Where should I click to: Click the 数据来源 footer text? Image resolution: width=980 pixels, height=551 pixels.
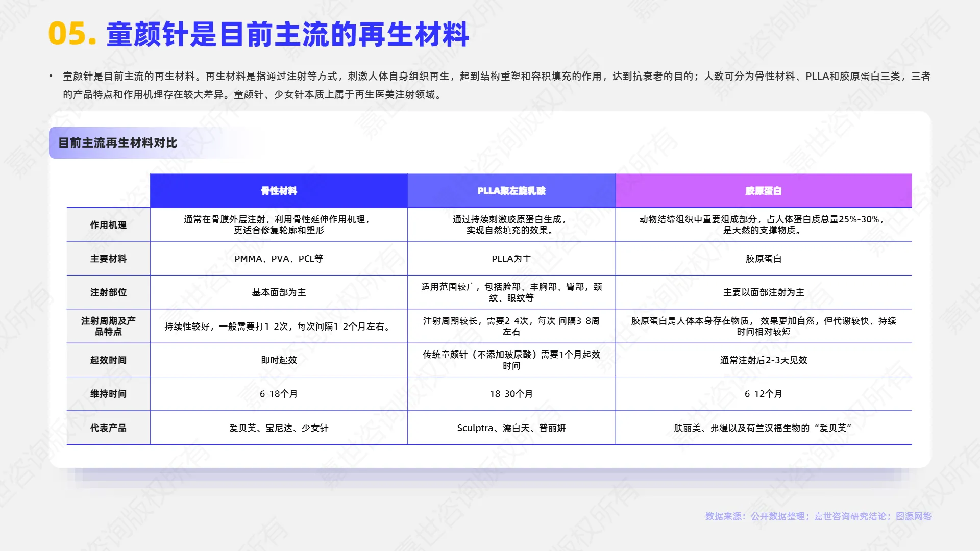(817, 516)
